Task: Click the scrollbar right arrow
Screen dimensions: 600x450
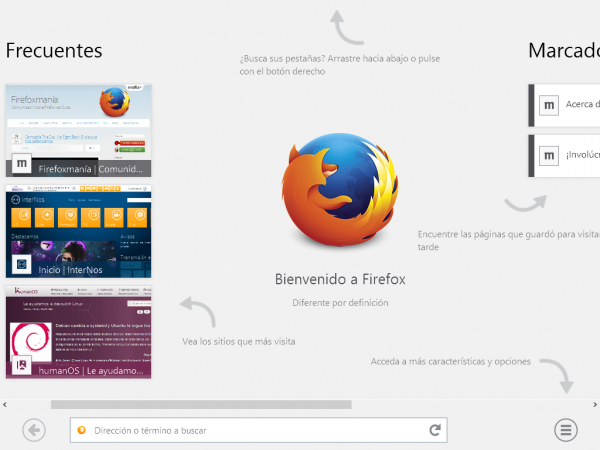Action: point(595,404)
